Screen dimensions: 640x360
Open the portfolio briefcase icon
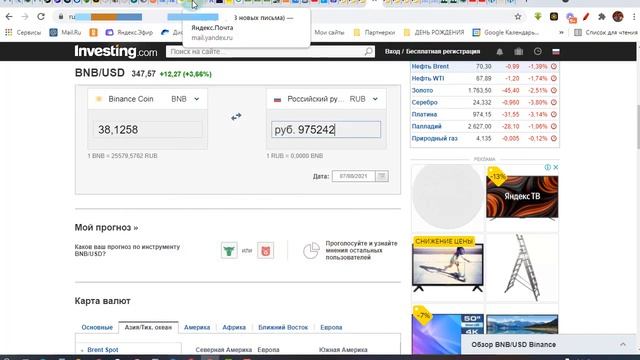pos(518,51)
